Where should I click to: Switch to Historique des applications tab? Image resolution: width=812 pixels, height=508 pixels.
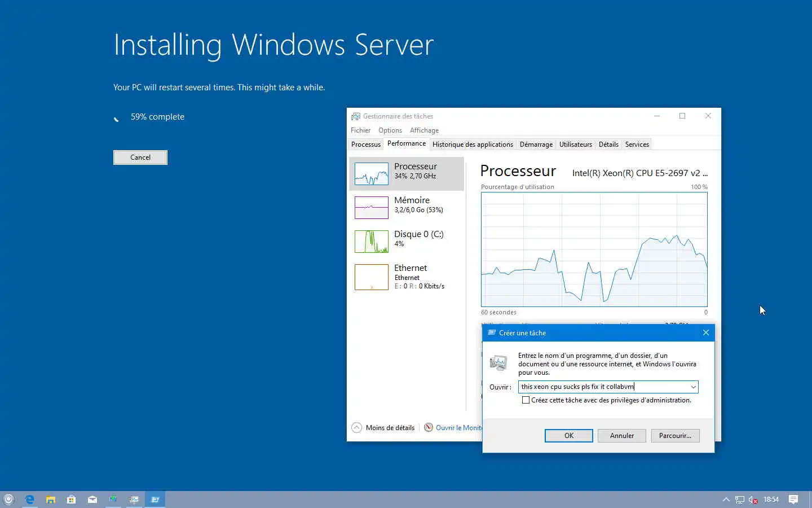point(473,144)
